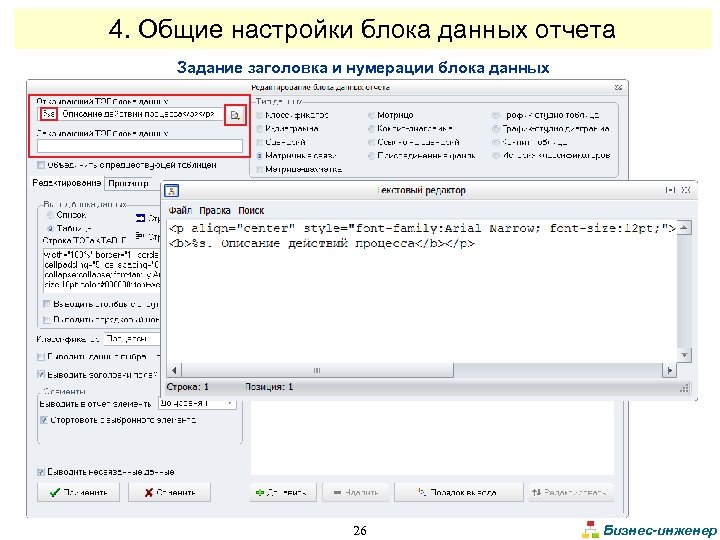The height and width of the screenshot is (540, 720).
Task: Click the Порядок вывода button
Action: [459, 492]
